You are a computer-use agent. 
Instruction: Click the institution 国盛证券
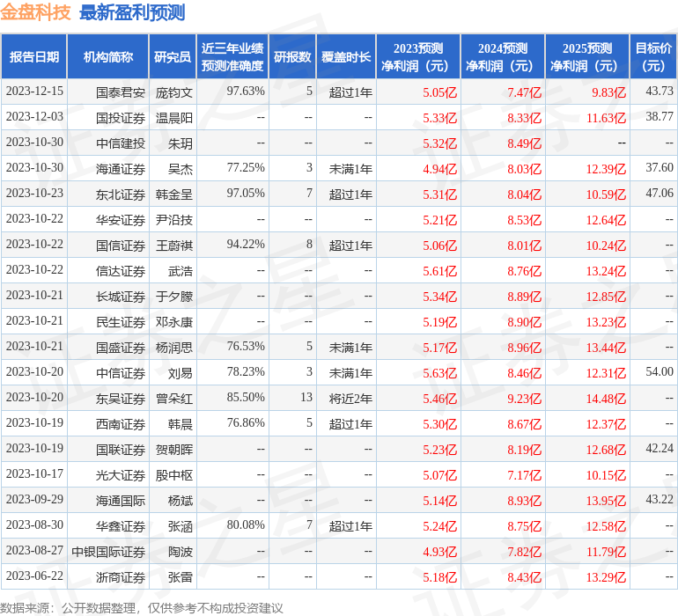point(121,348)
